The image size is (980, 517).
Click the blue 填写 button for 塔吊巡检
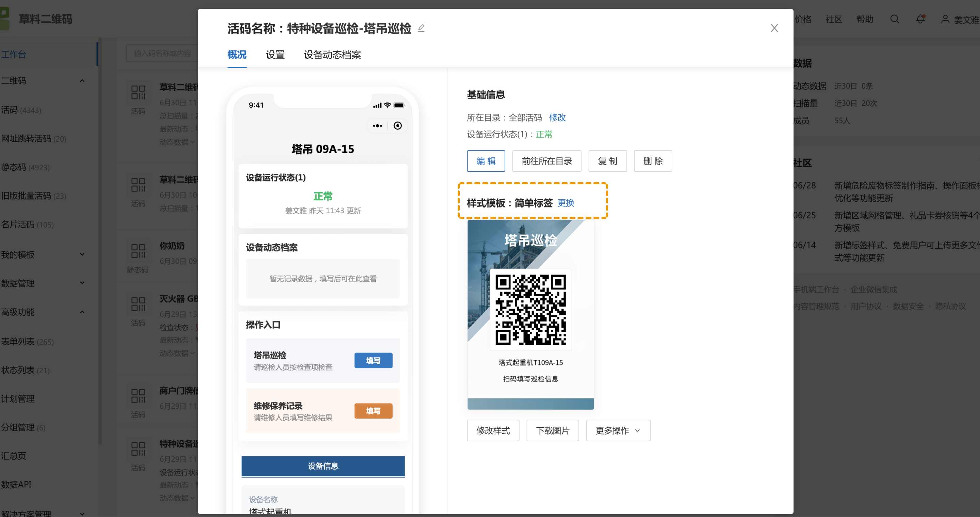373,361
